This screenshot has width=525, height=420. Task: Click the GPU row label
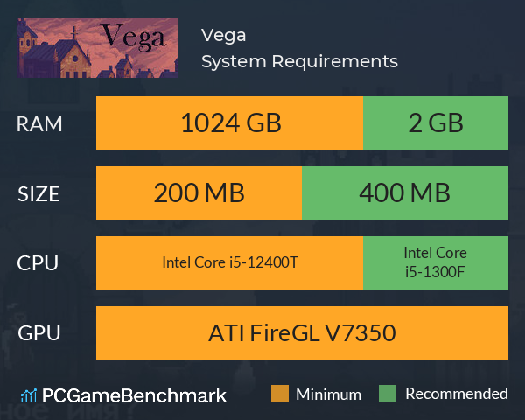coord(39,333)
